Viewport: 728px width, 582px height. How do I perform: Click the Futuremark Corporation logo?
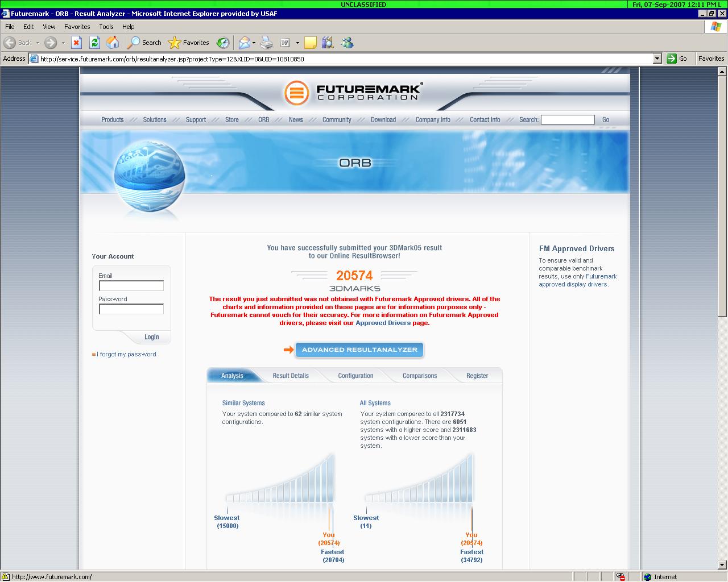click(x=354, y=93)
